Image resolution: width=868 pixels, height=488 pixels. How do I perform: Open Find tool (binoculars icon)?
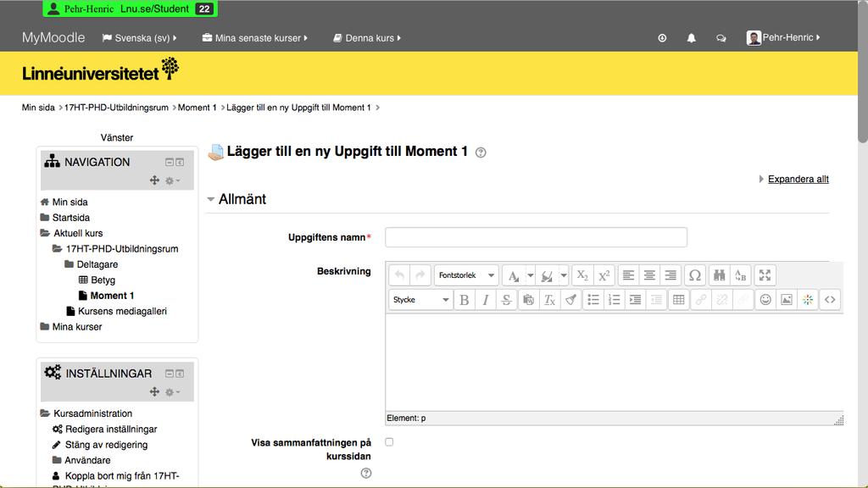click(719, 275)
